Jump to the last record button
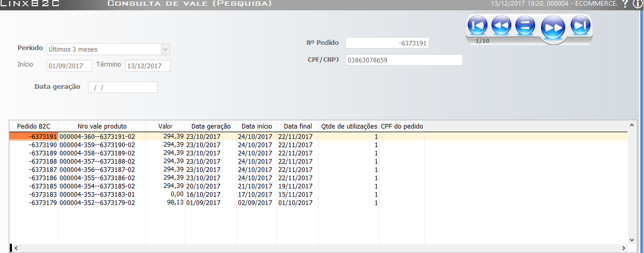This screenshot has height=253, width=644. coord(580,24)
